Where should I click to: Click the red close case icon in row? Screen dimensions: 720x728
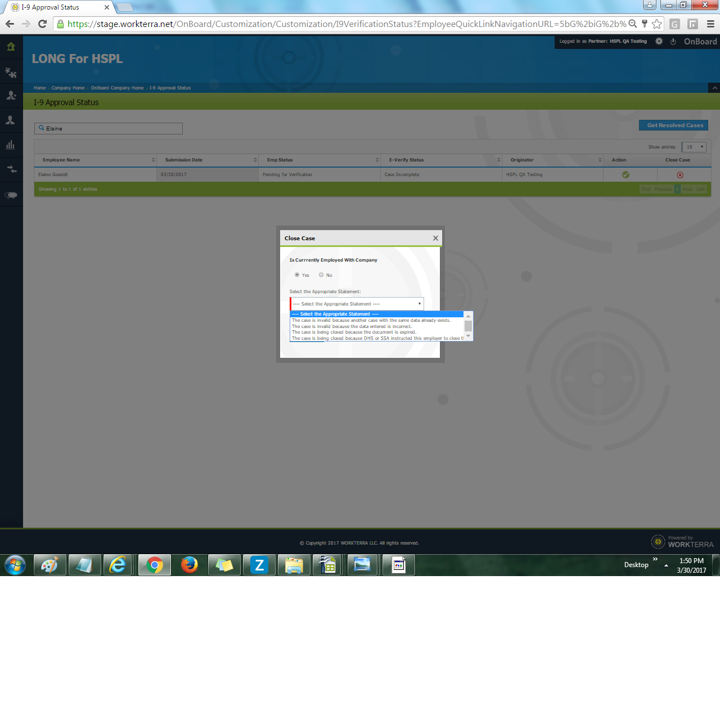680,175
